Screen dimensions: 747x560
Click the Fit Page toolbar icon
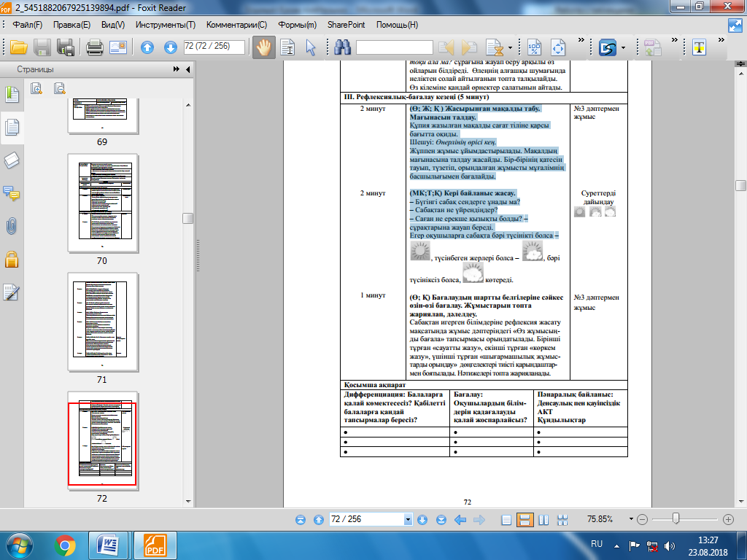[x=558, y=47]
